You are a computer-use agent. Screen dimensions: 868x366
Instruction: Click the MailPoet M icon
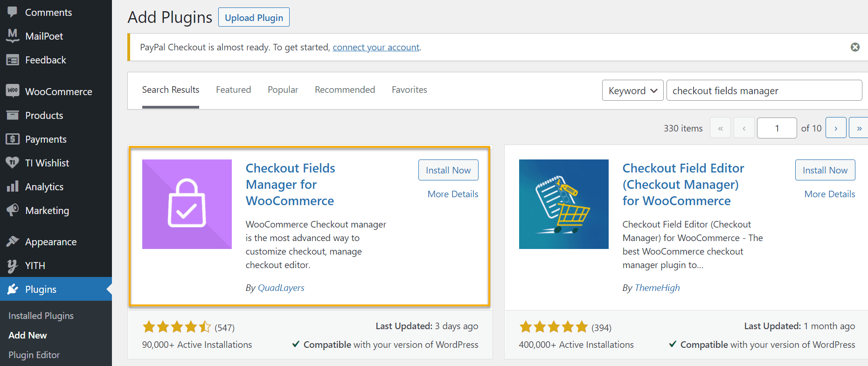tap(13, 35)
